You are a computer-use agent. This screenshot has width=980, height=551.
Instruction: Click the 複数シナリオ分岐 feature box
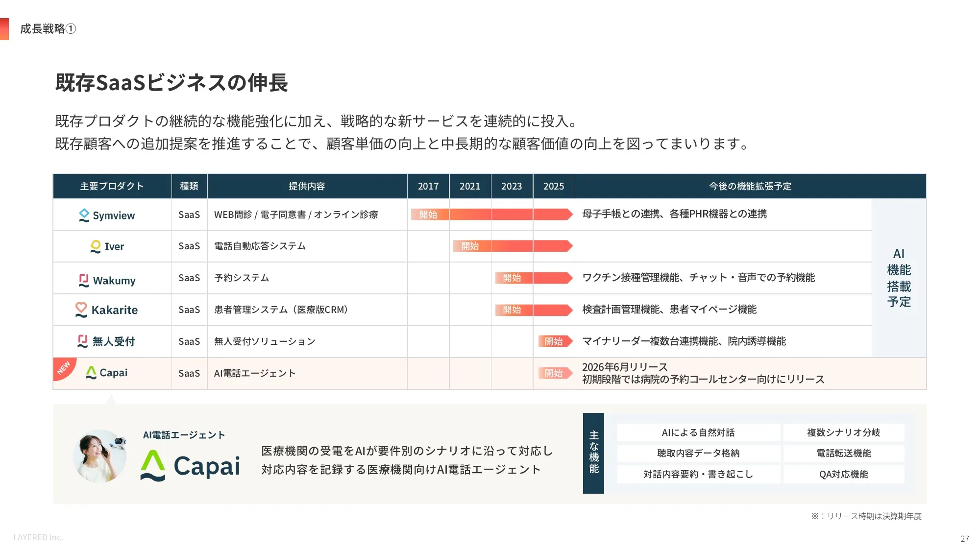pyautogui.click(x=844, y=432)
